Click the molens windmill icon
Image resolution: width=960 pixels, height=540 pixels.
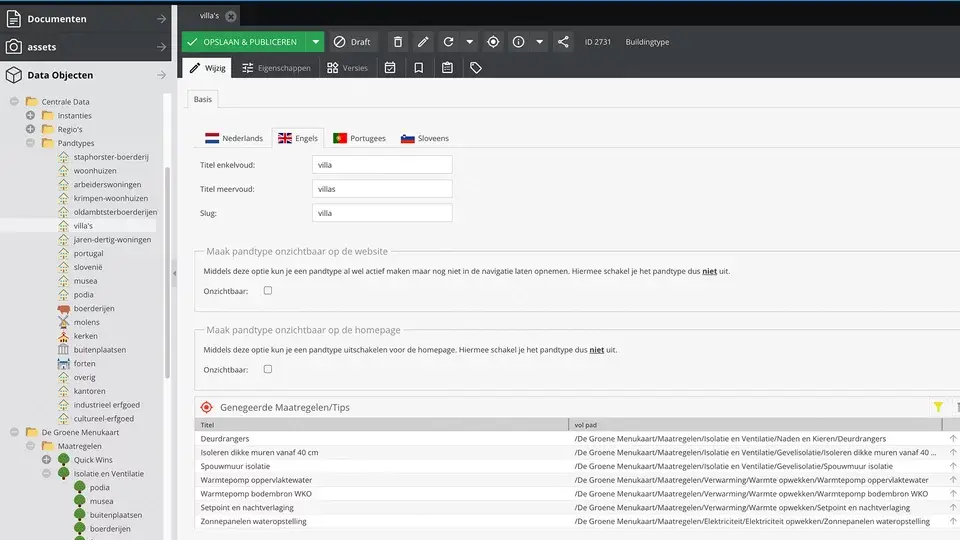point(64,322)
